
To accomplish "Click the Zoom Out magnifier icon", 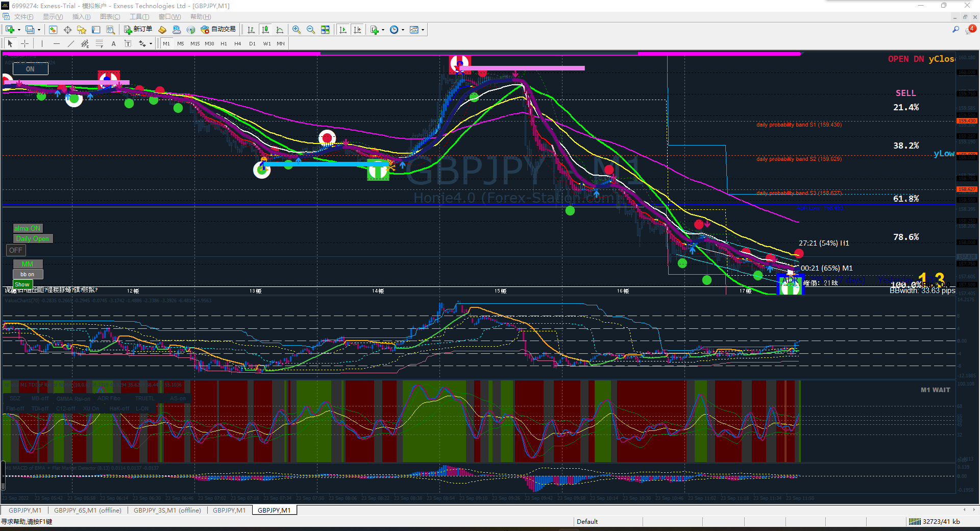I will (x=310, y=30).
